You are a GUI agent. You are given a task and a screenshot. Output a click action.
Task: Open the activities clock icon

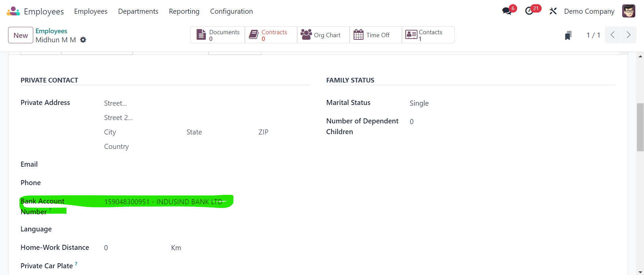click(x=530, y=11)
